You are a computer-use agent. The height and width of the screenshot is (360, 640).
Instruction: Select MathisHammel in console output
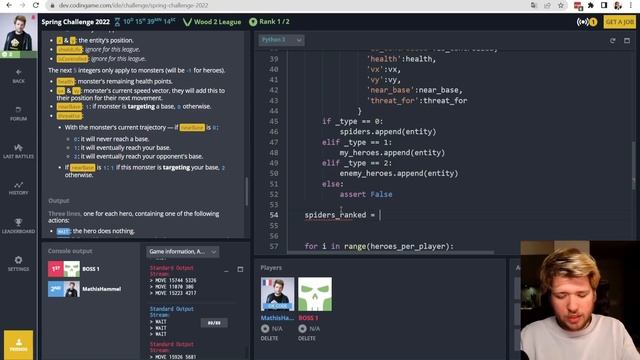(84, 289)
